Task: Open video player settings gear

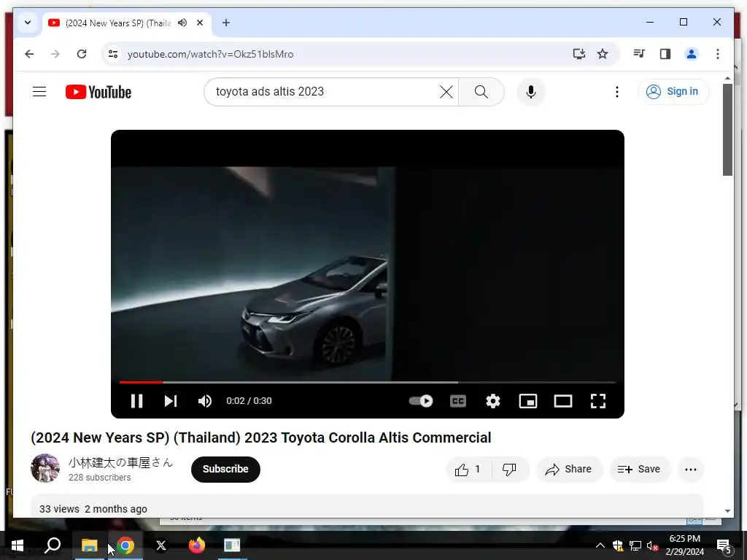Action: tap(493, 401)
